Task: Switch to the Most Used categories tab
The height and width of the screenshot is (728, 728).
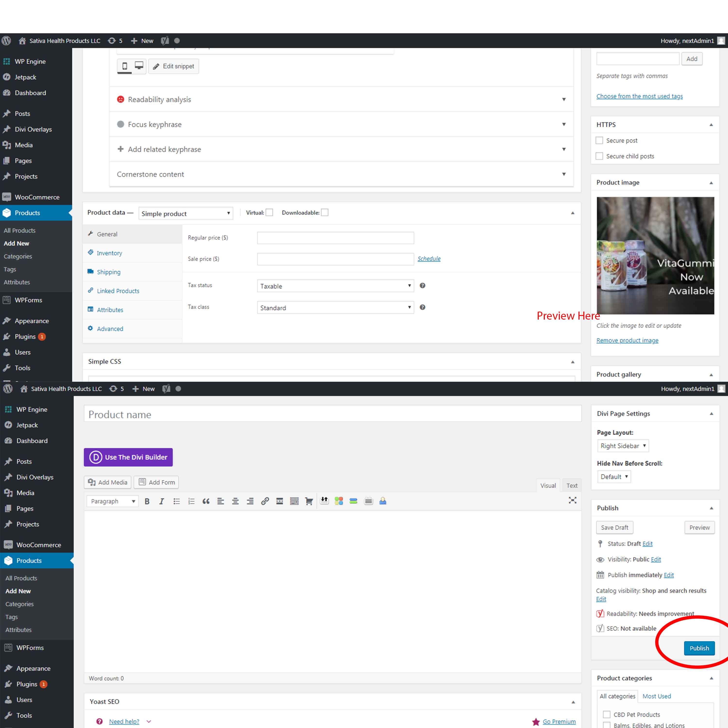Action: 656,696
